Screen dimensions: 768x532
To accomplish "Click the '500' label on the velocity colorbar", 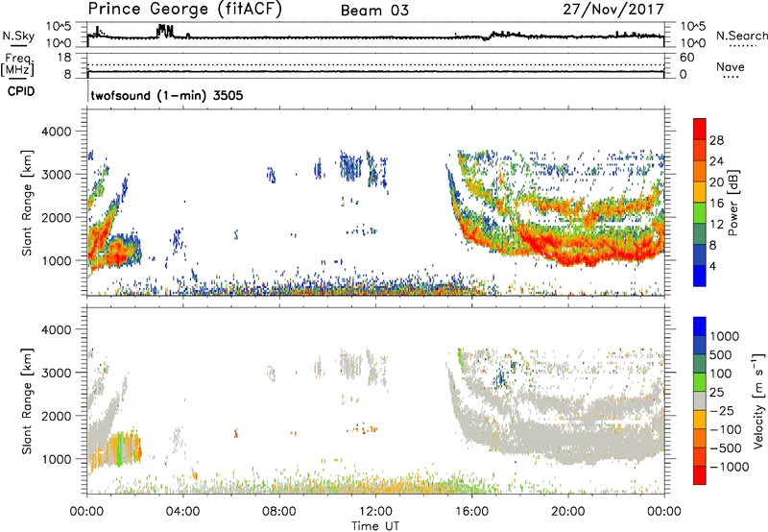I will pos(721,354).
